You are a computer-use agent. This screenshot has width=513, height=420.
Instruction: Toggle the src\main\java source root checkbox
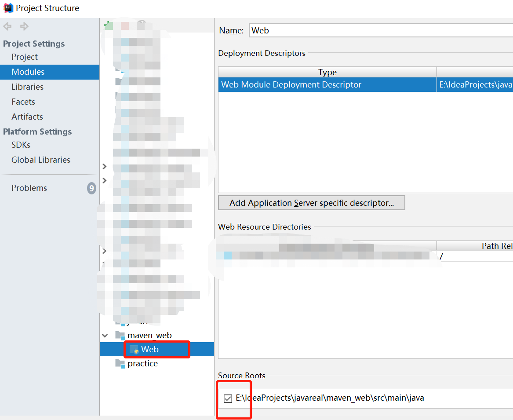(x=228, y=398)
